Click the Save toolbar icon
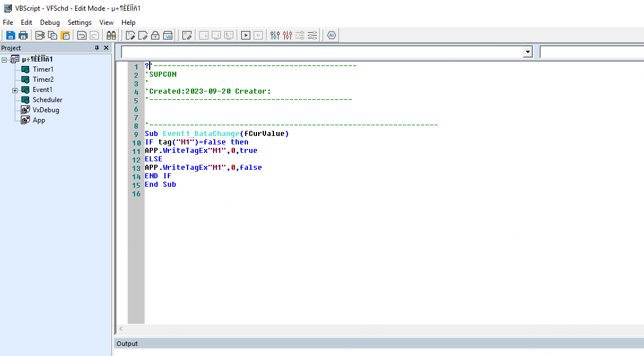644x356 pixels. pyautogui.click(x=10, y=36)
